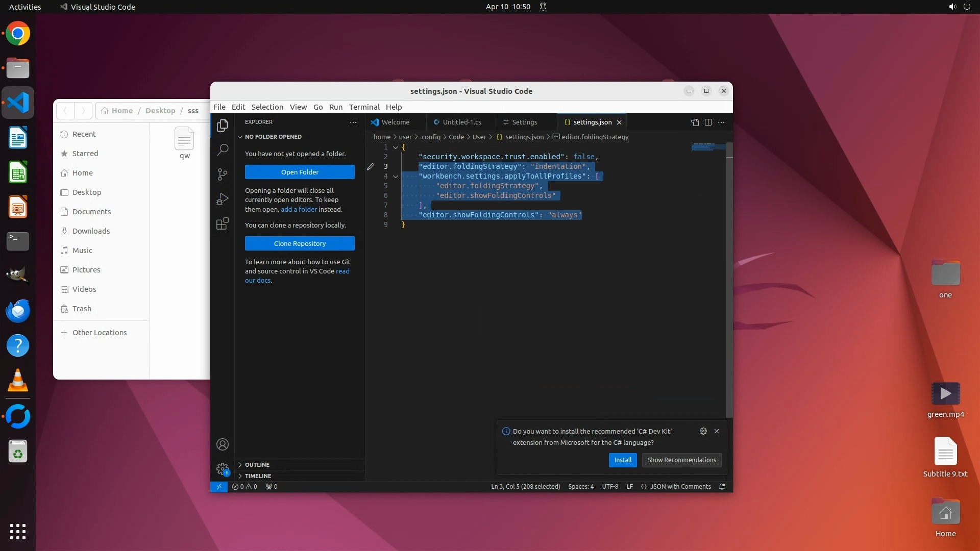Click the remote window status bar icon
This screenshot has width=980, height=551.
pyautogui.click(x=218, y=487)
